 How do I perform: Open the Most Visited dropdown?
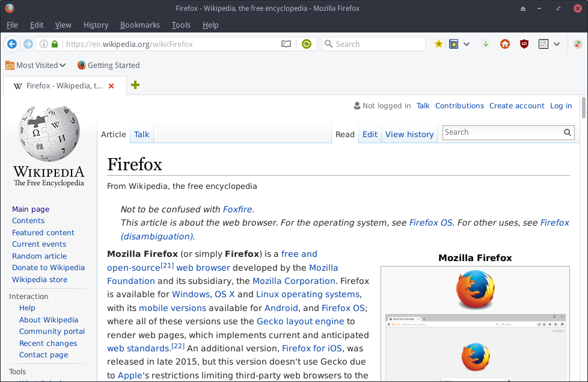pos(35,65)
